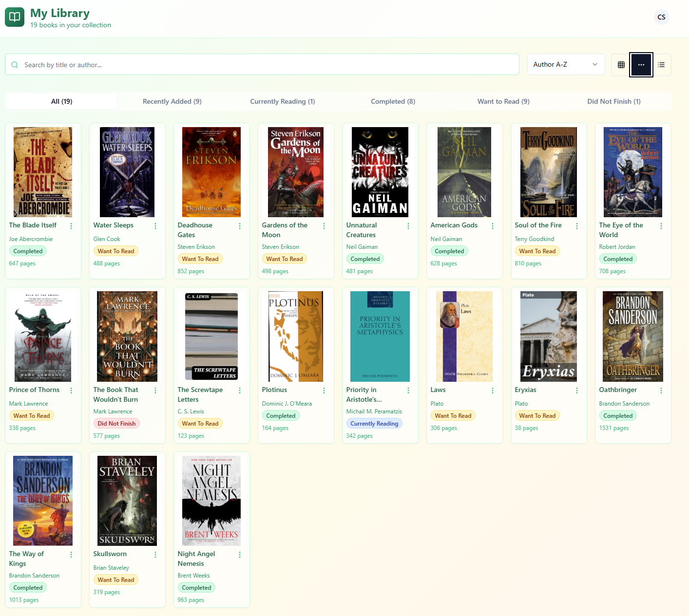Open options menu for American Gods
This screenshot has height=616, width=689.
493,226
